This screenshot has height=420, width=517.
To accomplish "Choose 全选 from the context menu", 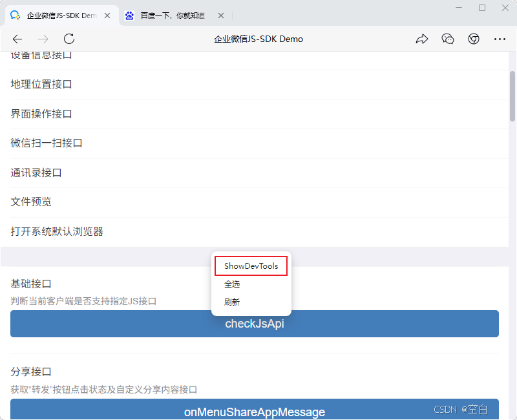I will tap(232, 284).
